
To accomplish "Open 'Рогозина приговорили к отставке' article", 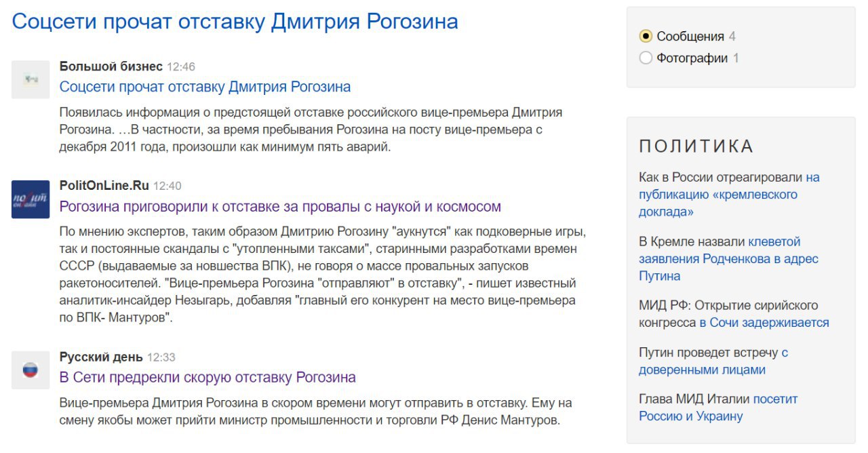I will 280,206.
